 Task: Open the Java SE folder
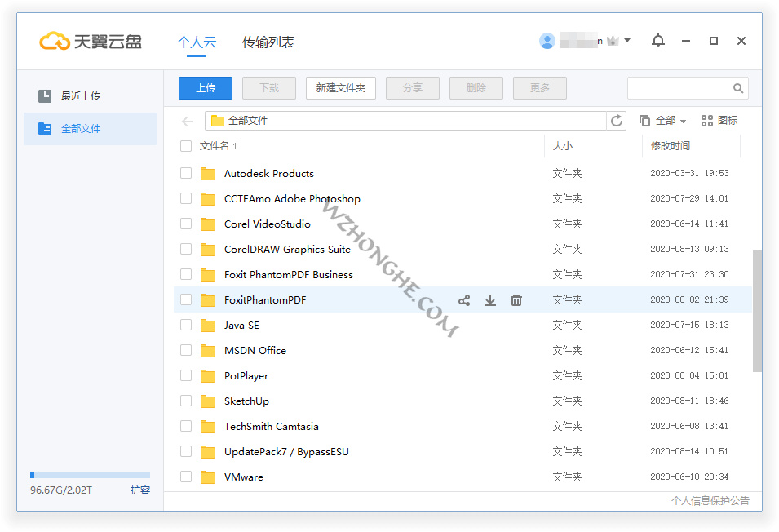point(242,325)
